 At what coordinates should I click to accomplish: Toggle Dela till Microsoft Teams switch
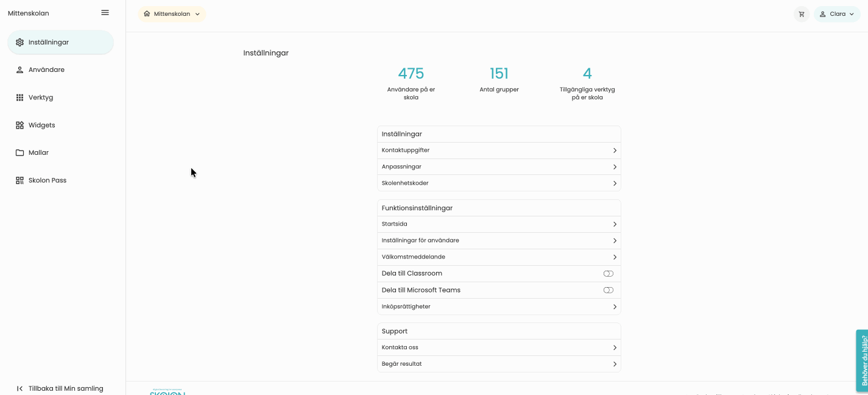pyautogui.click(x=608, y=290)
